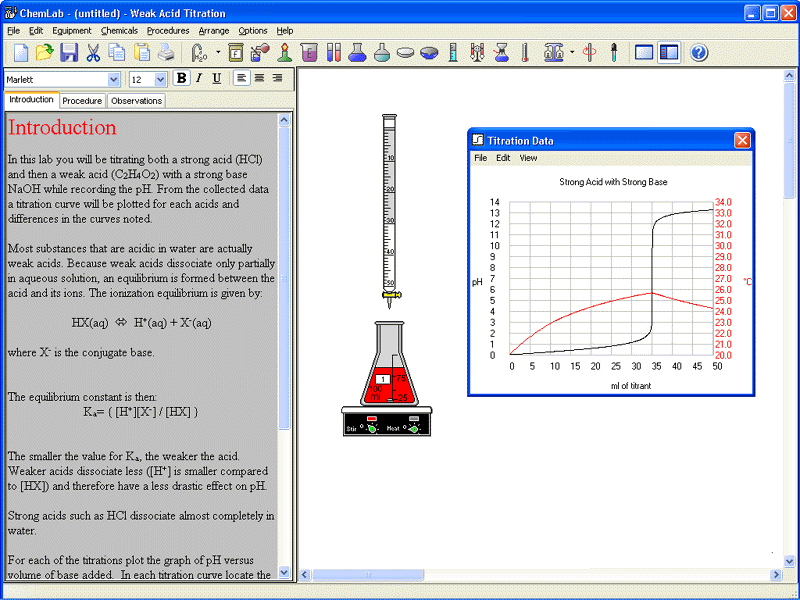Open the Procedures menu

click(x=168, y=31)
